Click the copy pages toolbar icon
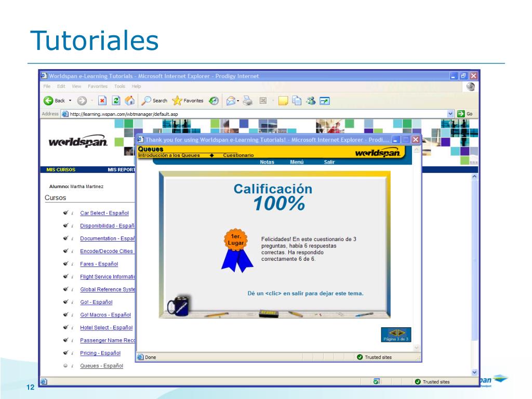Image resolution: width=532 pixels, height=399 pixels. (x=297, y=100)
